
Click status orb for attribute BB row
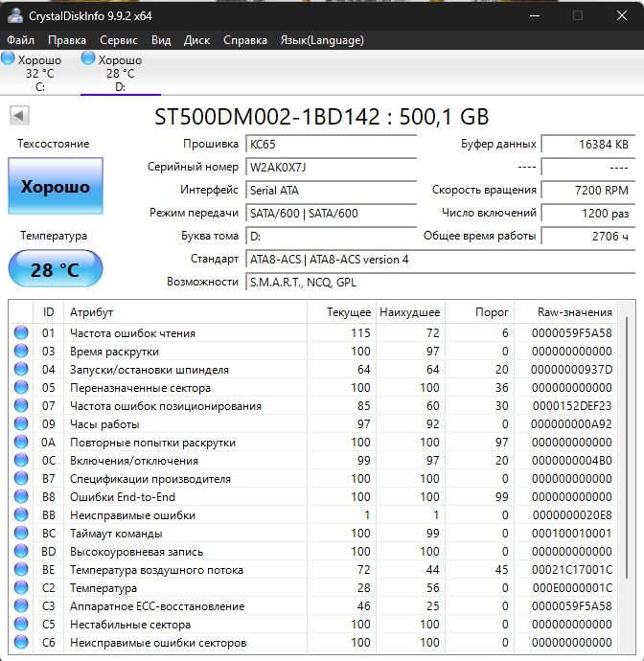[x=21, y=514]
